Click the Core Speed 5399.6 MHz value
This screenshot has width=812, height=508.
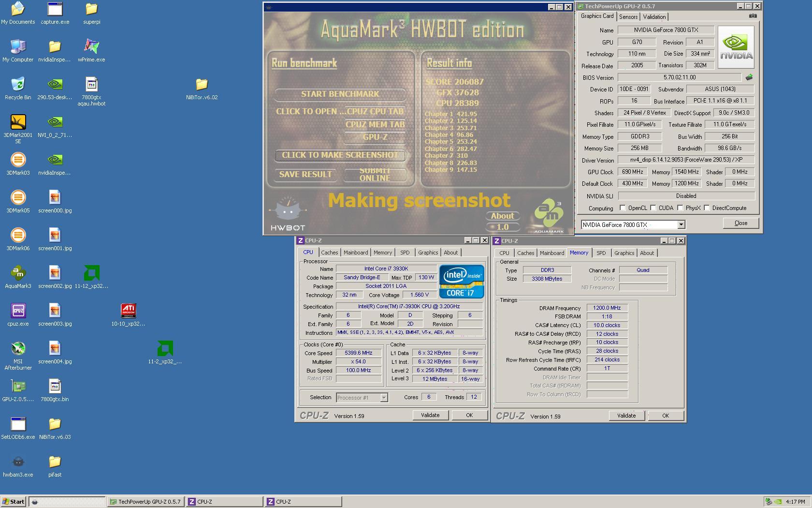click(358, 353)
